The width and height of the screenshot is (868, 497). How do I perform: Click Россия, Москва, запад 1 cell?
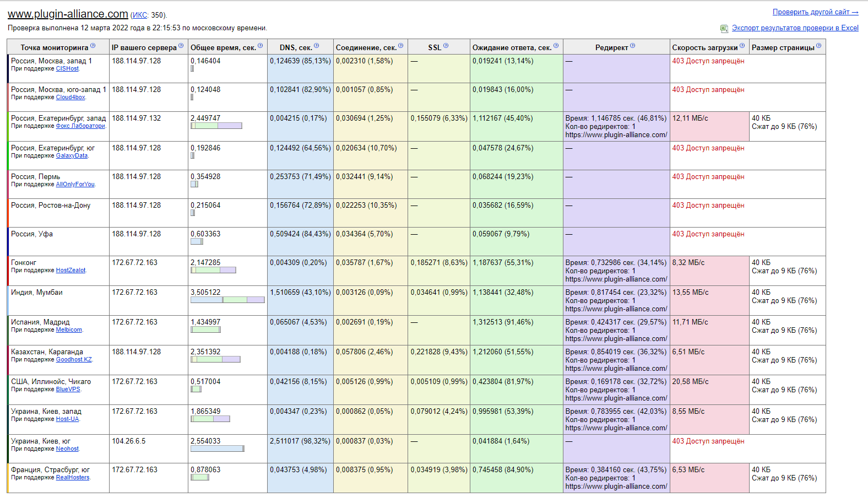(x=59, y=69)
